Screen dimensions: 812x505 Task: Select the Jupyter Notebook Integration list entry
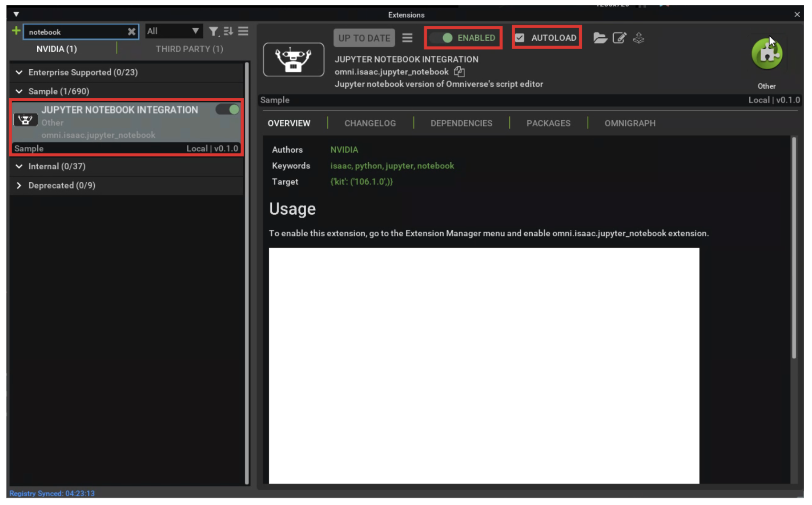click(126, 127)
